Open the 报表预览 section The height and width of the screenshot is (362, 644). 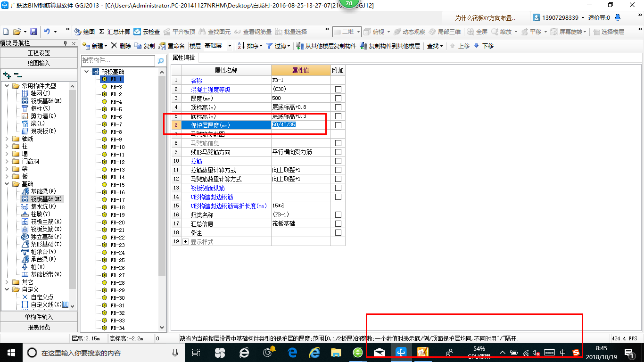[x=39, y=327]
